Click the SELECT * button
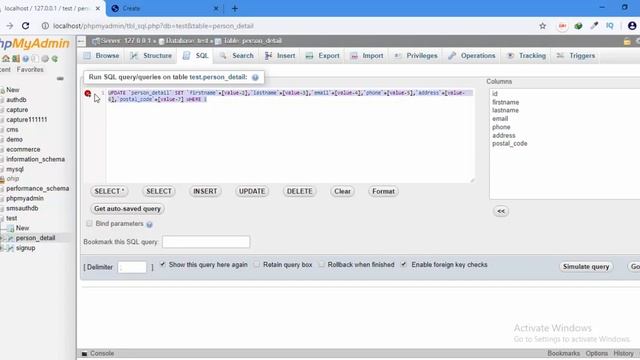 click(x=109, y=191)
